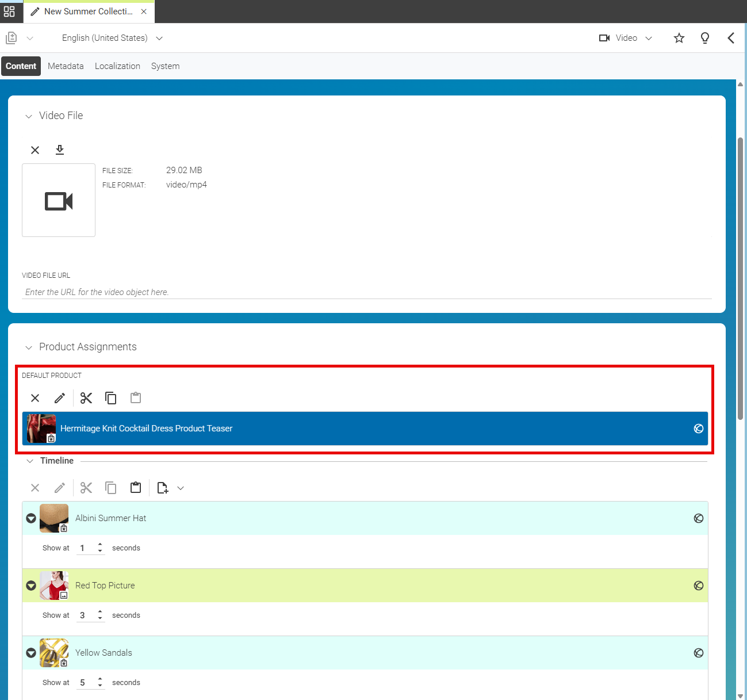The height and width of the screenshot is (700, 747).
Task: Open the apps grid menu icon
Action: 9,12
